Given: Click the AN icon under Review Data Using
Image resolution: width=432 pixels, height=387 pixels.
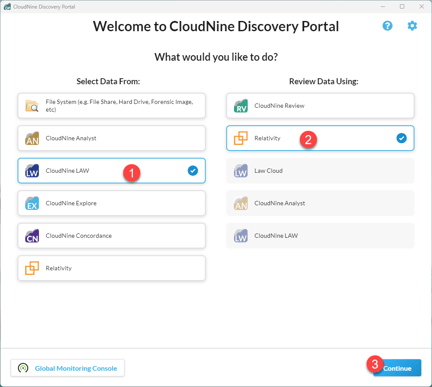Looking at the screenshot, I should click(x=241, y=203).
